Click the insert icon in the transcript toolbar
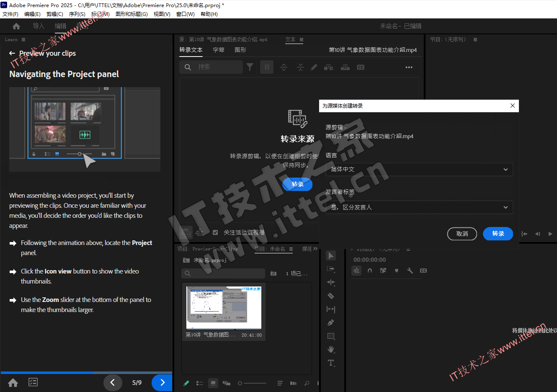The width and height of the screenshot is (557, 392). click(329, 67)
